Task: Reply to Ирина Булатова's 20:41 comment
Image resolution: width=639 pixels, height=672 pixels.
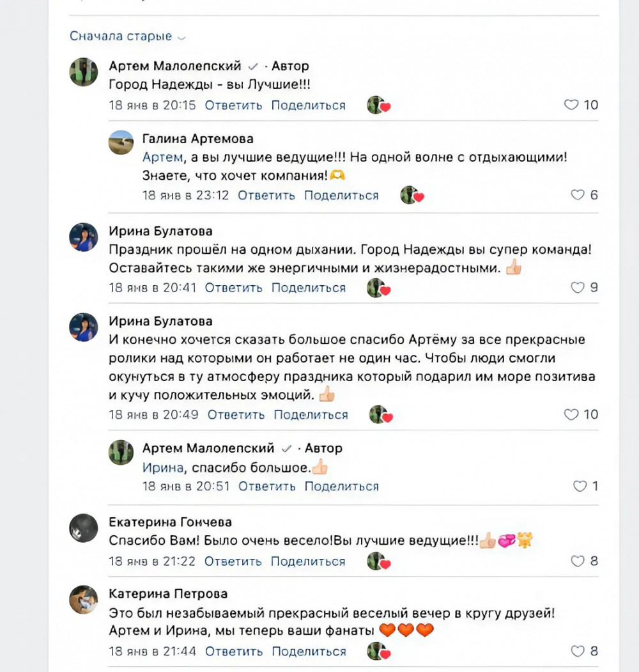Action: tap(233, 288)
